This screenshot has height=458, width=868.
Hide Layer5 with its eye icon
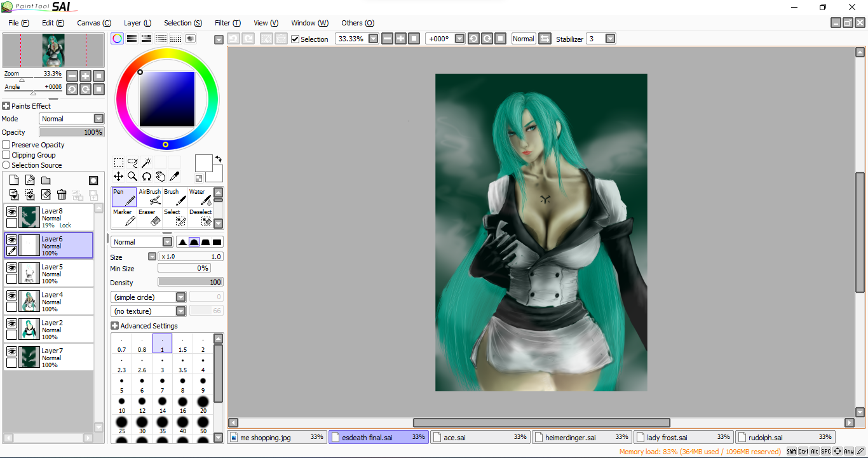[11, 267]
